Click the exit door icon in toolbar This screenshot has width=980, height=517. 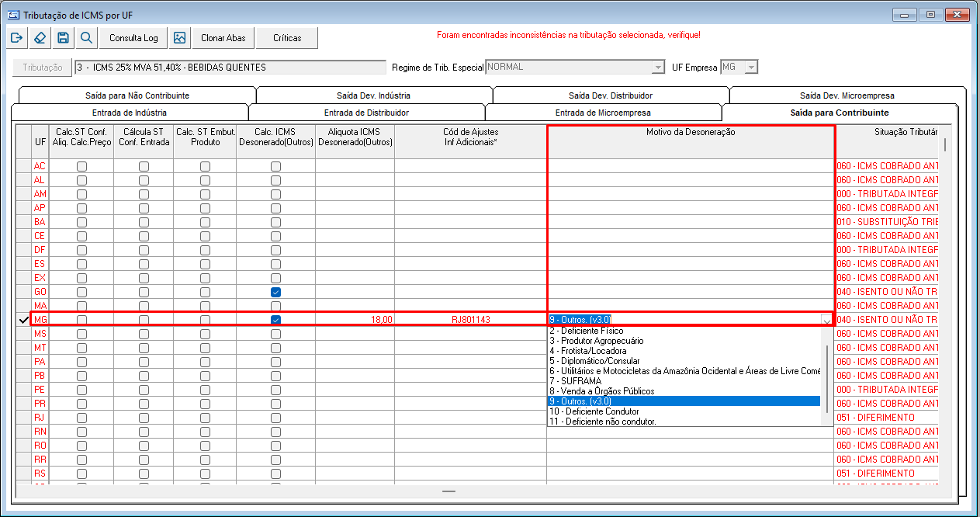tap(16, 37)
